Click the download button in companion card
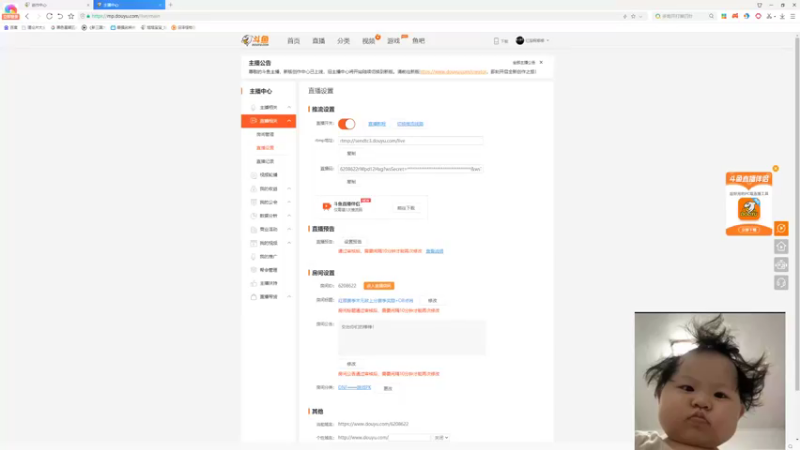 pos(406,208)
